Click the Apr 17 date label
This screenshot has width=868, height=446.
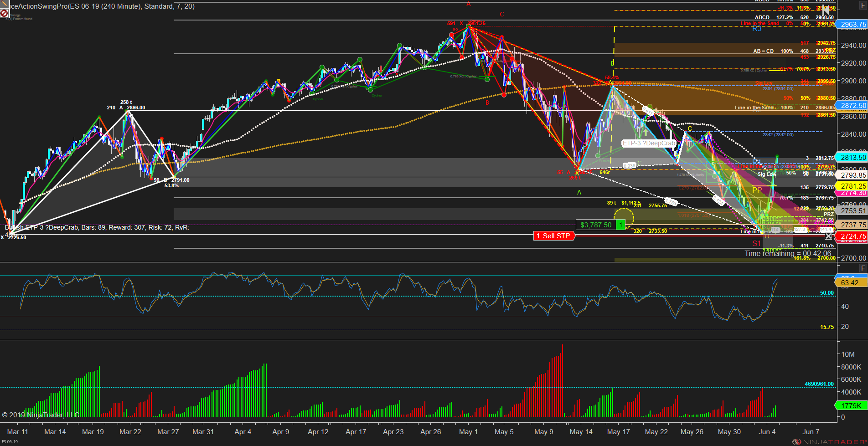(x=356, y=432)
